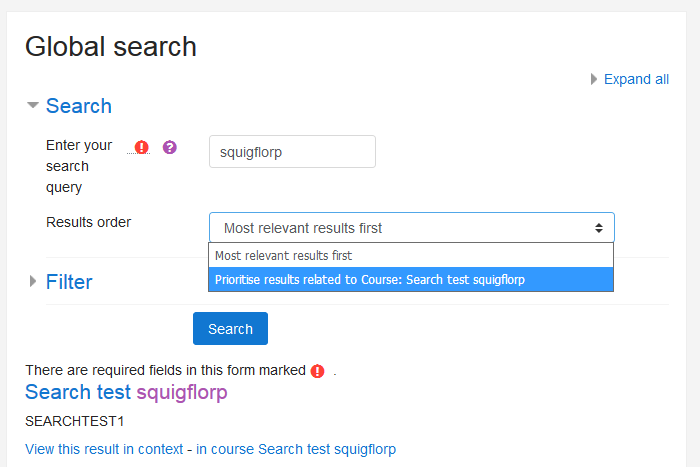The width and height of the screenshot is (700, 467).
Task: Collapse the Search section triangle
Action: click(x=33, y=105)
